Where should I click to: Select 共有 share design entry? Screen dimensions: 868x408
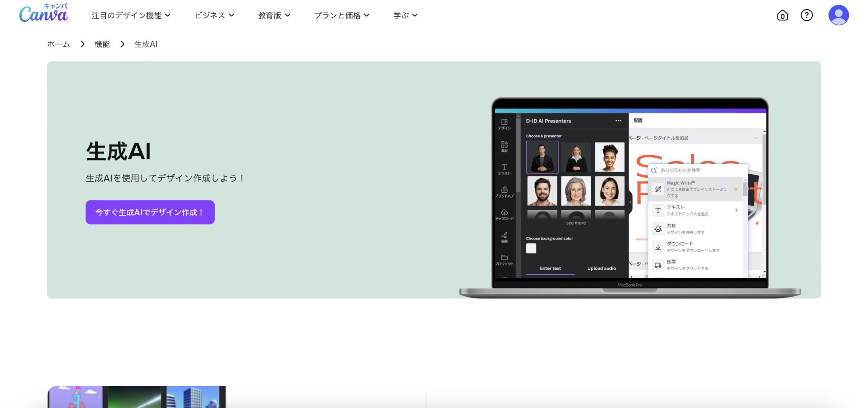click(695, 229)
